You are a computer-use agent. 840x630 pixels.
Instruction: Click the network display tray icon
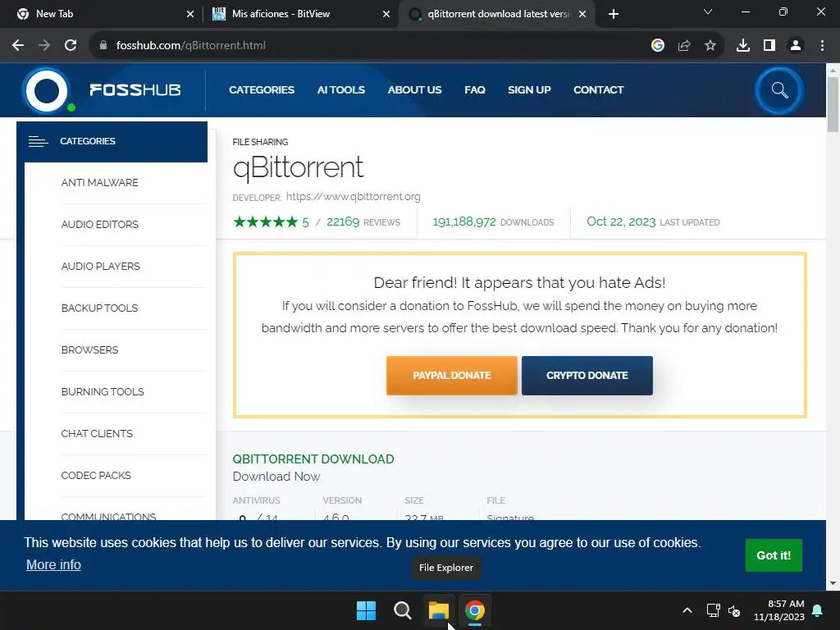pyautogui.click(x=713, y=610)
